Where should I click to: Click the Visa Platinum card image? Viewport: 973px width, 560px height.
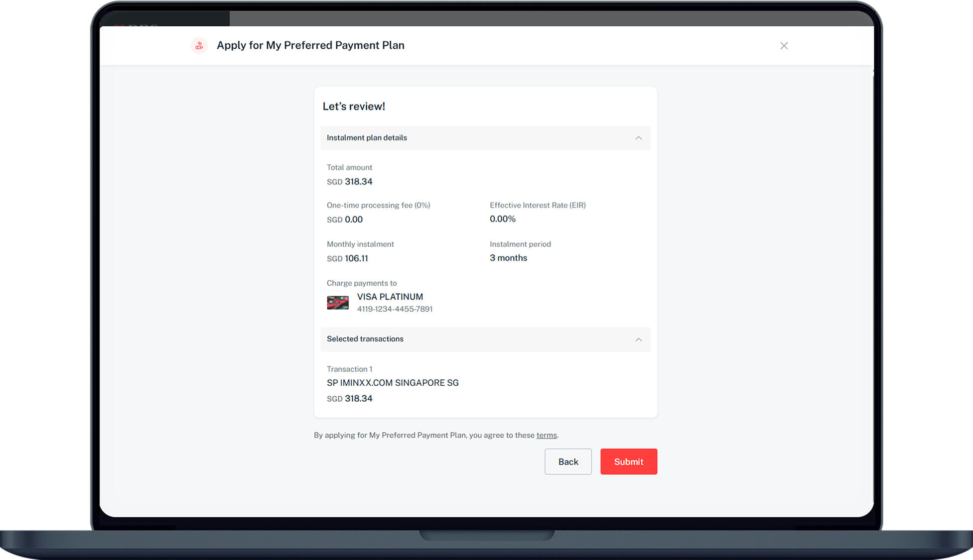coord(338,303)
